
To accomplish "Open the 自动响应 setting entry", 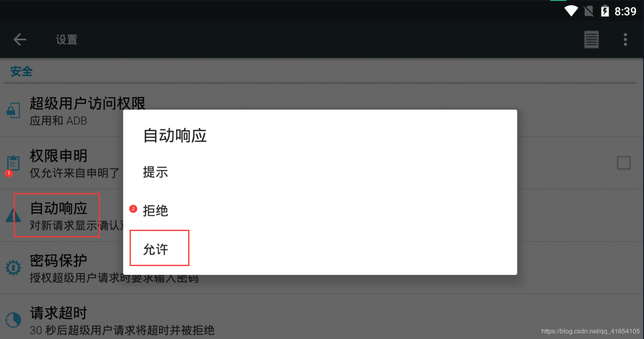I will tap(322, 215).
